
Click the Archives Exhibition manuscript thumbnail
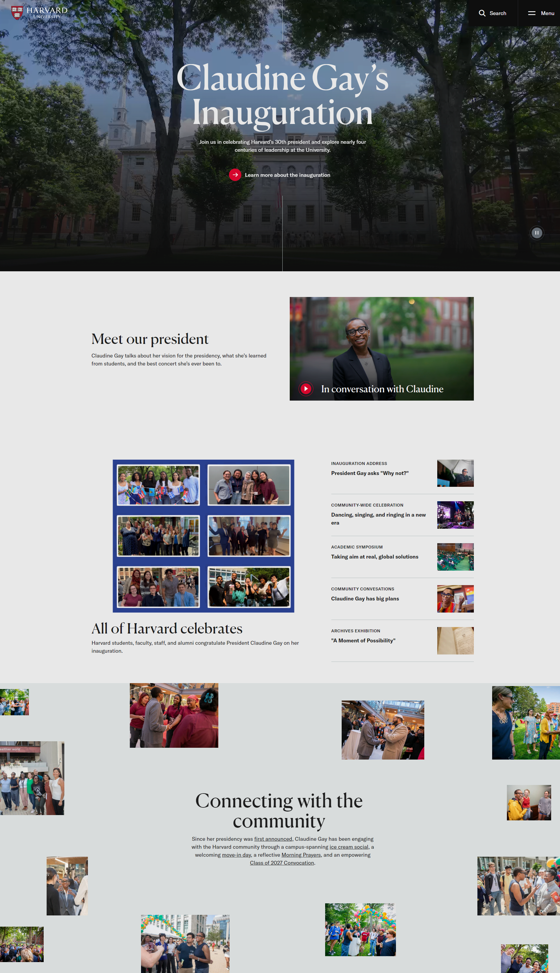pyautogui.click(x=455, y=641)
